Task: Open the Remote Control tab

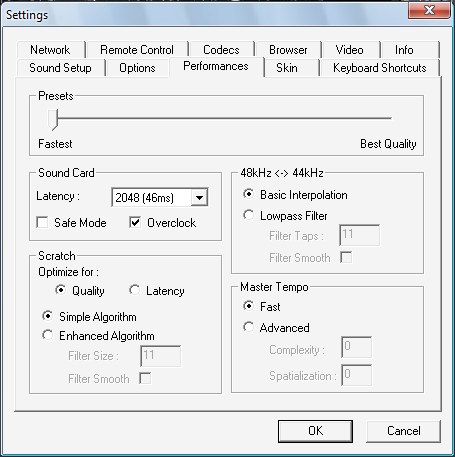Action: pos(137,50)
